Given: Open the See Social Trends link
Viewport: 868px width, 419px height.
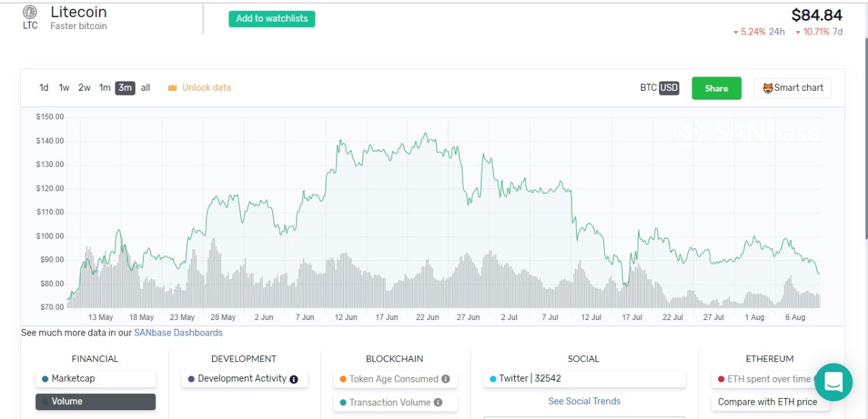Looking at the screenshot, I should [584, 401].
